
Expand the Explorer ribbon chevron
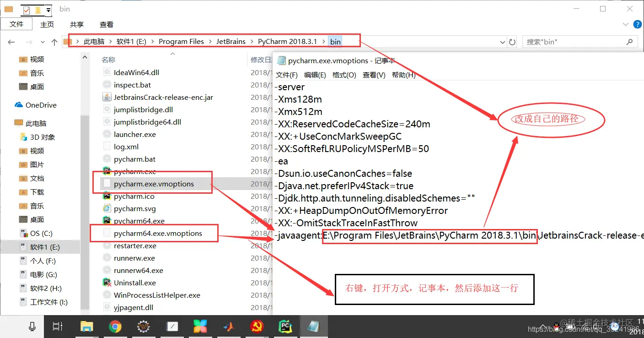[x=626, y=24]
